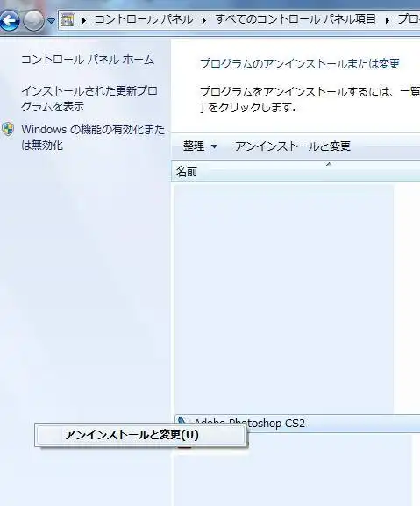Expand arrow after すべてのコントロール パネル項目
The width and height of the screenshot is (420, 506).
[x=387, y=21]
